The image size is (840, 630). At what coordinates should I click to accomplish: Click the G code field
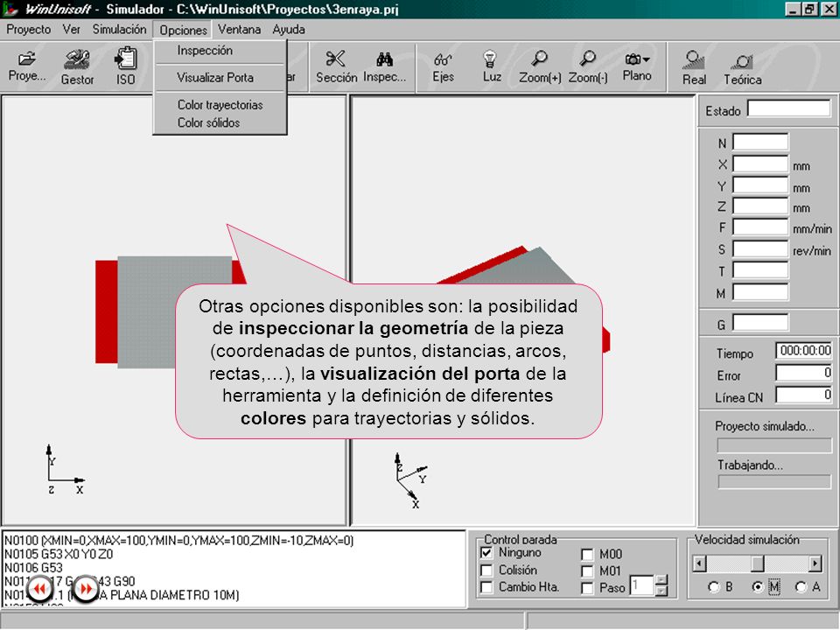760,323
